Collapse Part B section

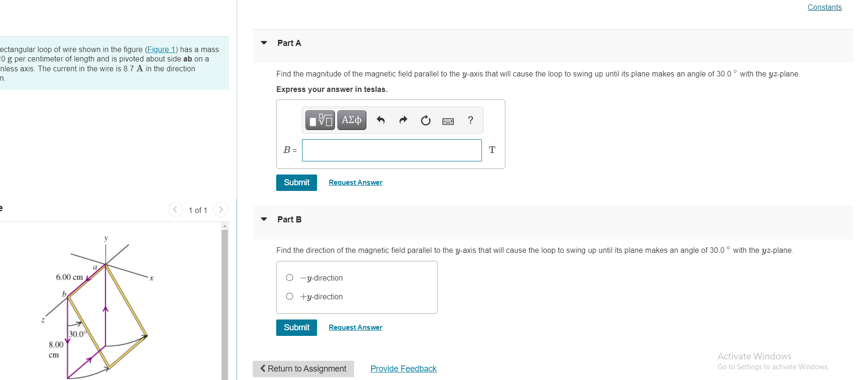(264, 219)
